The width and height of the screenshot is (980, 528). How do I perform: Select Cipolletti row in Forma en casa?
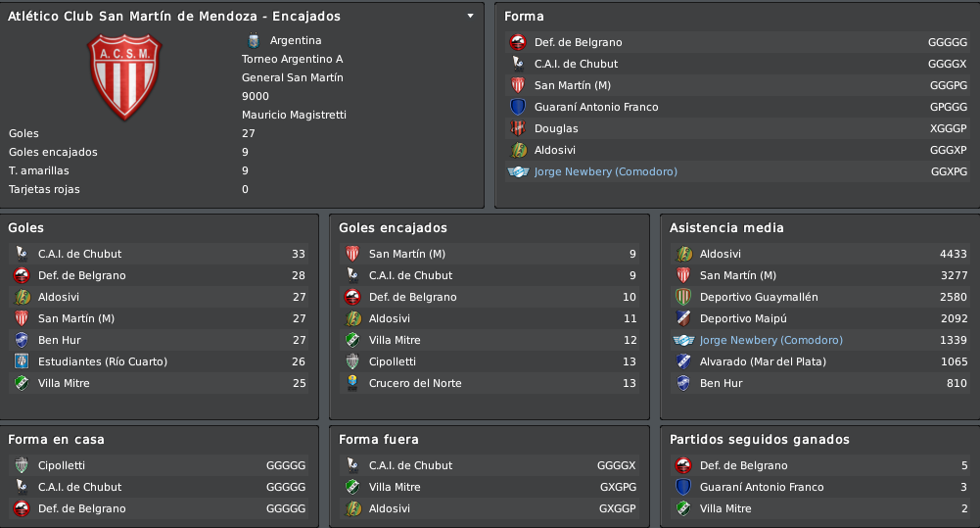(160, 464)
